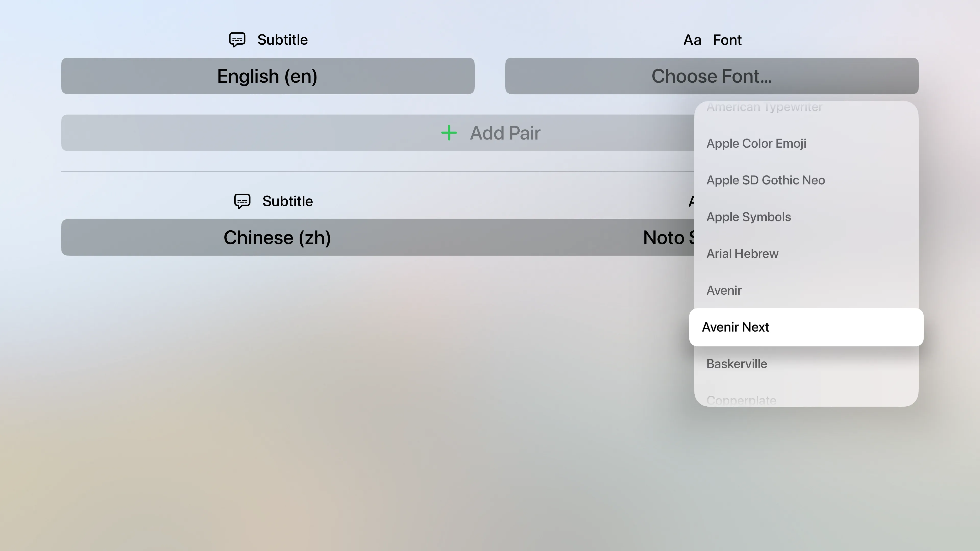980x551 pixels.
Task: Choose the Avenir font entry
Action: pyautogui.click(x=724, y=291)
